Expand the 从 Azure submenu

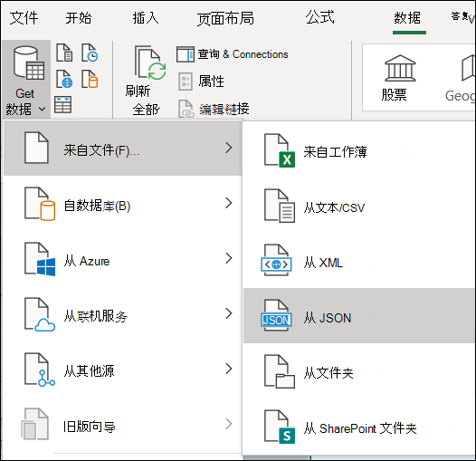point(123,258)
